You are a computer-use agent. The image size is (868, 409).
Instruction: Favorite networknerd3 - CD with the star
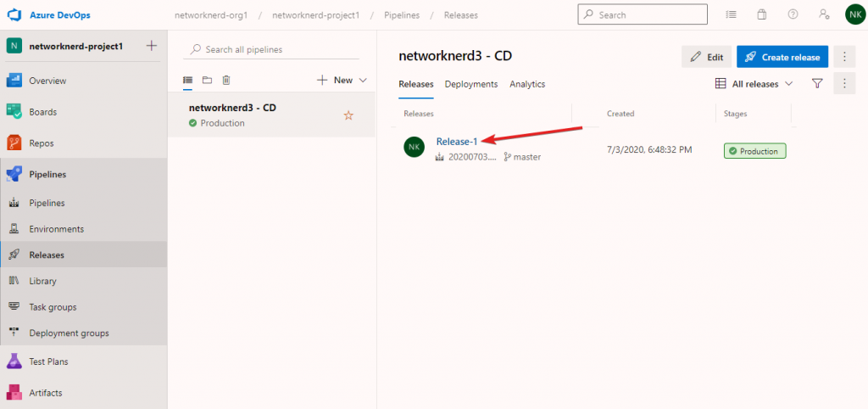348,115
